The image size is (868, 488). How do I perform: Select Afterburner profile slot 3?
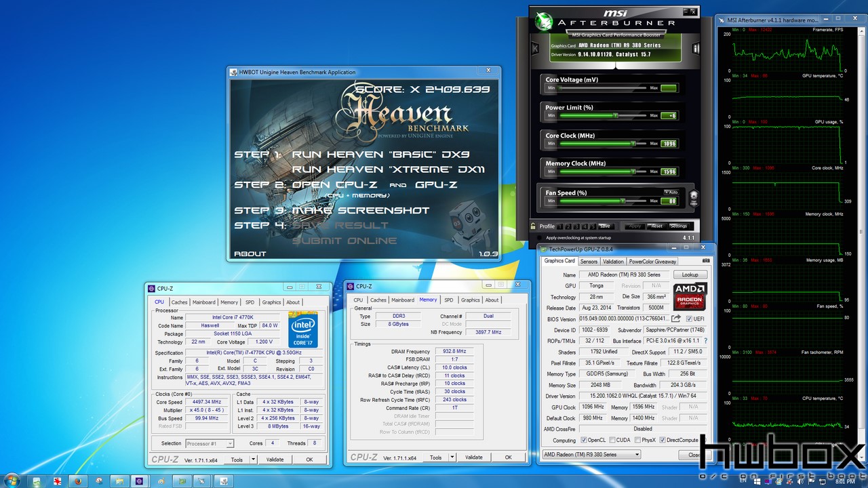(x=576, y=226)
